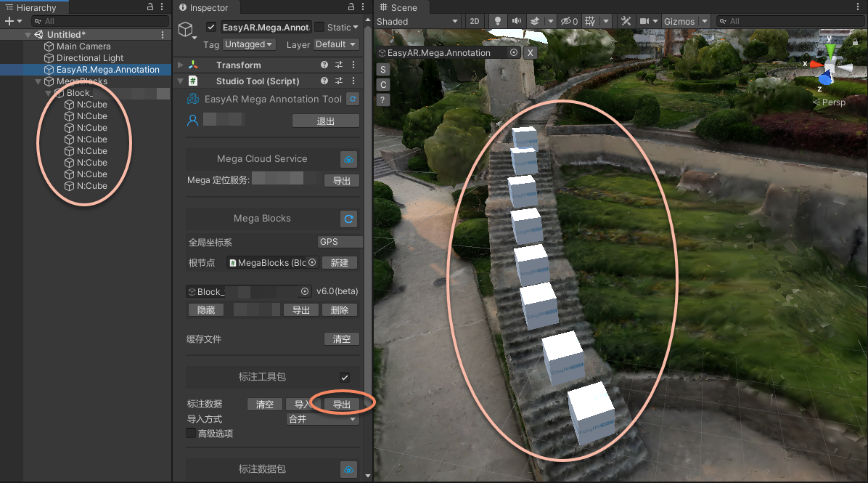Select Main Camera in the Hierarchy
This screenshot has width=868, height=483.
pos(83,46)
